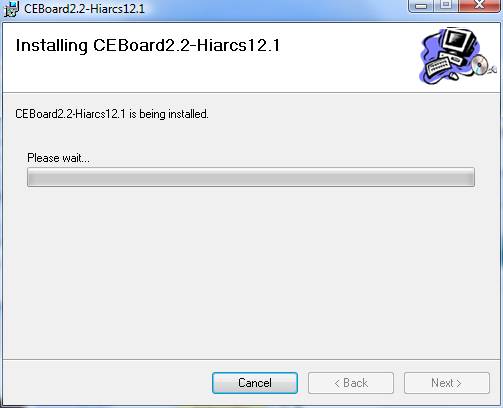Close the CEBoard installer window
Viewport: 503px width, 408px height.
pos(479,6)
